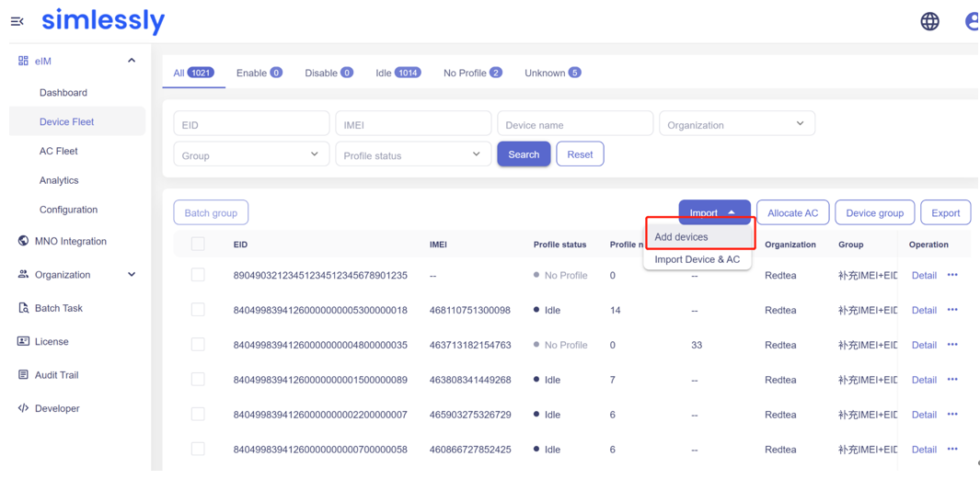Click the Device group button
Viewport: 980px width, 479px height.
coord(874,213)
